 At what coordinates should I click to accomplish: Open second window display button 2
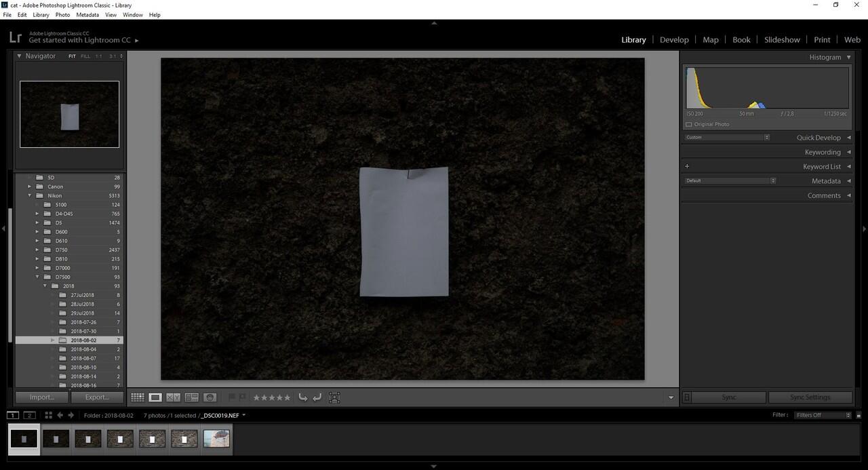tap(29, 415)
